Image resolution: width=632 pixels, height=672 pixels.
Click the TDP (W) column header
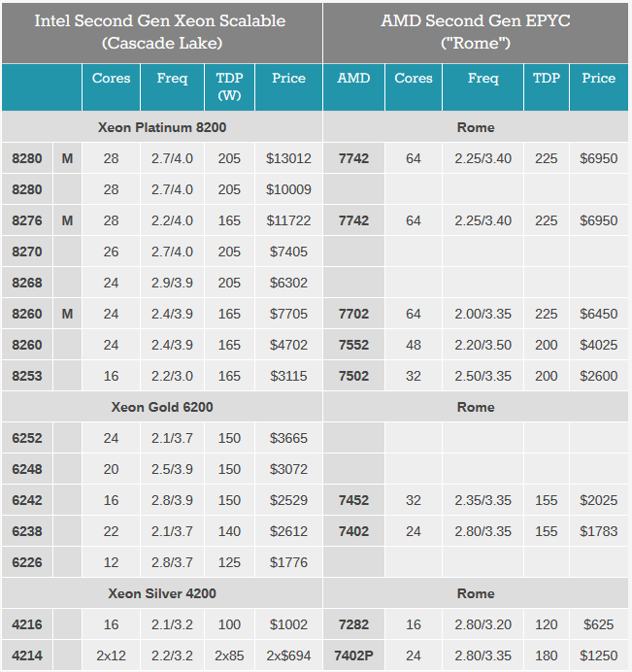click(x=229, y=86)
